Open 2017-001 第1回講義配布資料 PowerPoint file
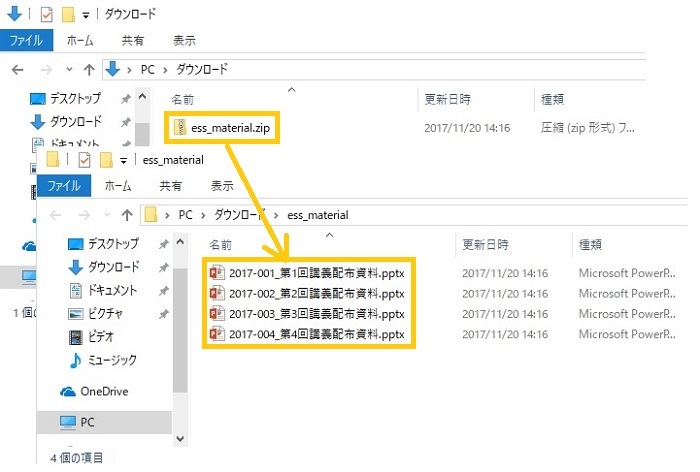The width and height of the screenshot is (700, 472). [x=308, y=272]
